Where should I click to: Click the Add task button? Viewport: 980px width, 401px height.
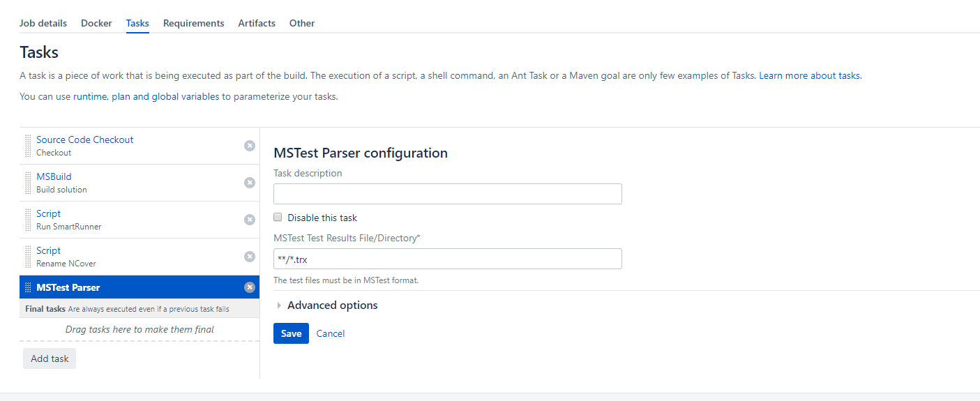tap(50, 358)
